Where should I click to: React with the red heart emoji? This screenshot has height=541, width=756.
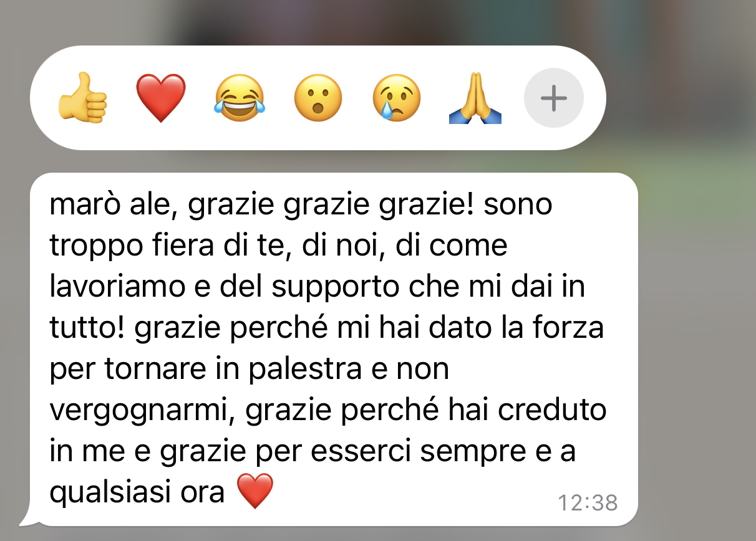[161, 98]
